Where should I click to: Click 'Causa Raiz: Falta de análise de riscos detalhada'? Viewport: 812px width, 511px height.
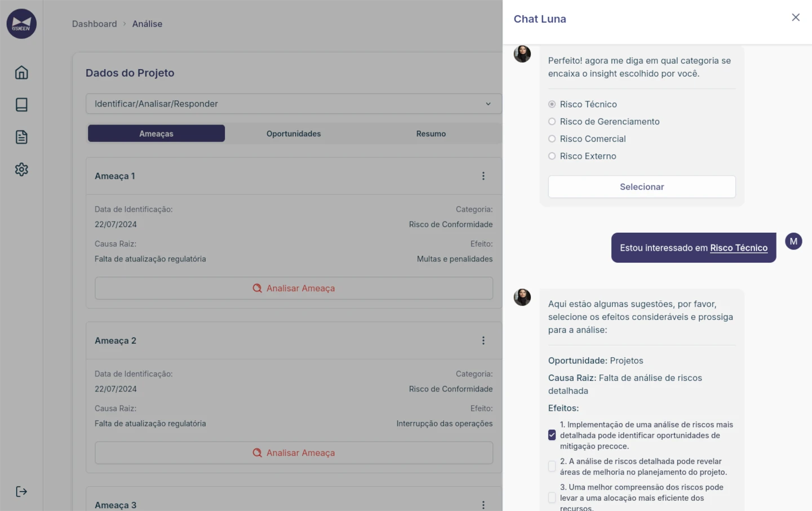(625, 384)
